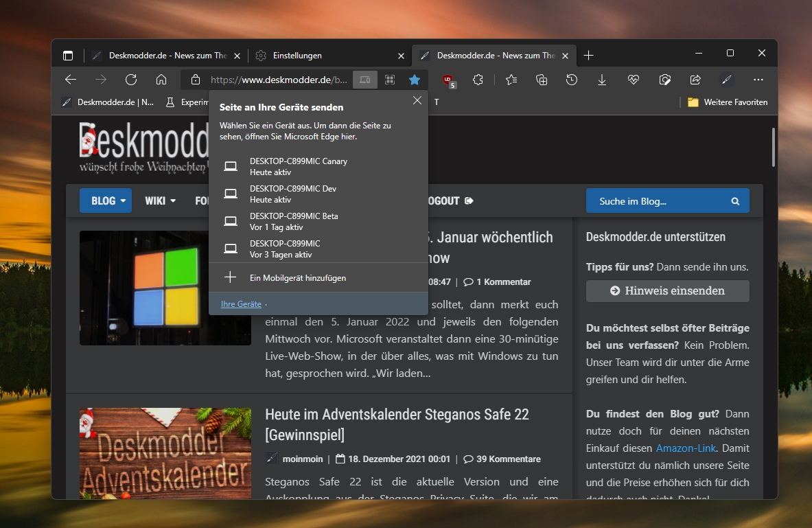Click the Hinweis einsenden button
This screenshot has height=528, width=812.
pyautogui.click(x=668, y=290)
